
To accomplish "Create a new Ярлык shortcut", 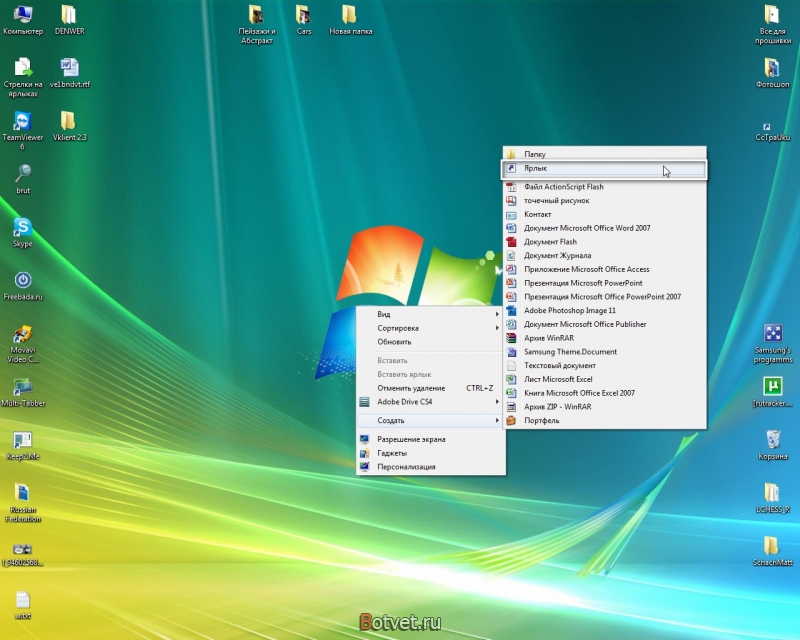I will click(605, 168).
